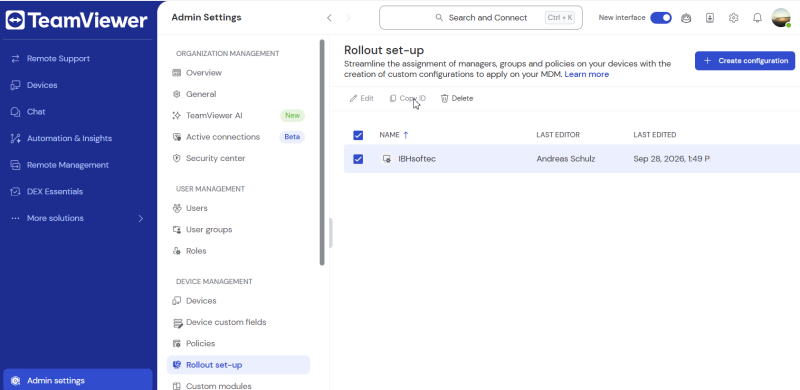The width and height of the screenshot is (800, 390).
Task: Click the Device custom fields icon
Action: [177, 323]
